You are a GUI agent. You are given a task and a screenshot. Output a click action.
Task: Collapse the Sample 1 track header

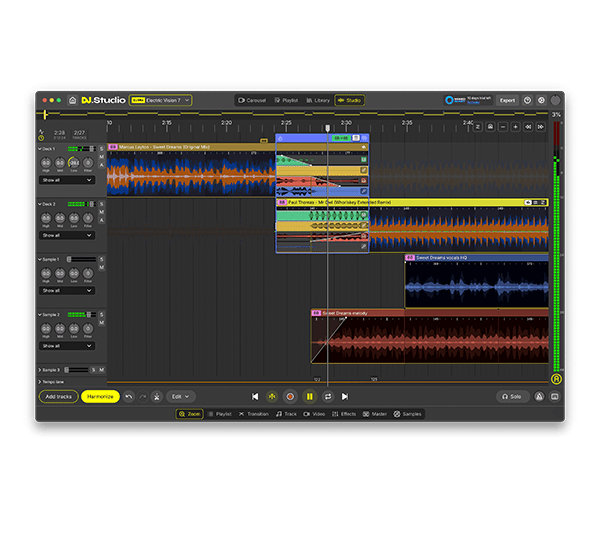39,259
